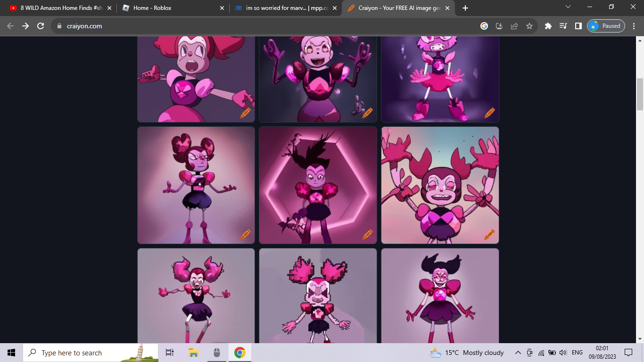Click the pencil icon on the top-row middle image

367,113
